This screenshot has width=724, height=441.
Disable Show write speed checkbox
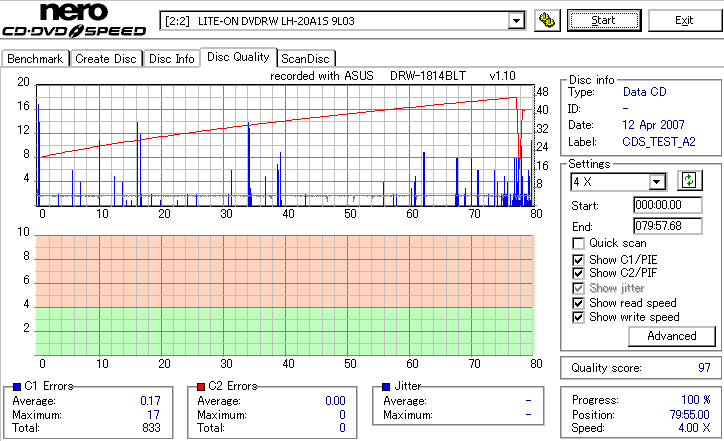pos(578,317)
